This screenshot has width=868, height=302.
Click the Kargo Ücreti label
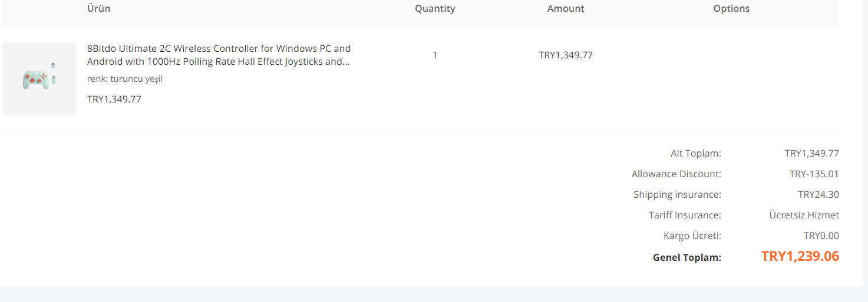coord(692,236)
